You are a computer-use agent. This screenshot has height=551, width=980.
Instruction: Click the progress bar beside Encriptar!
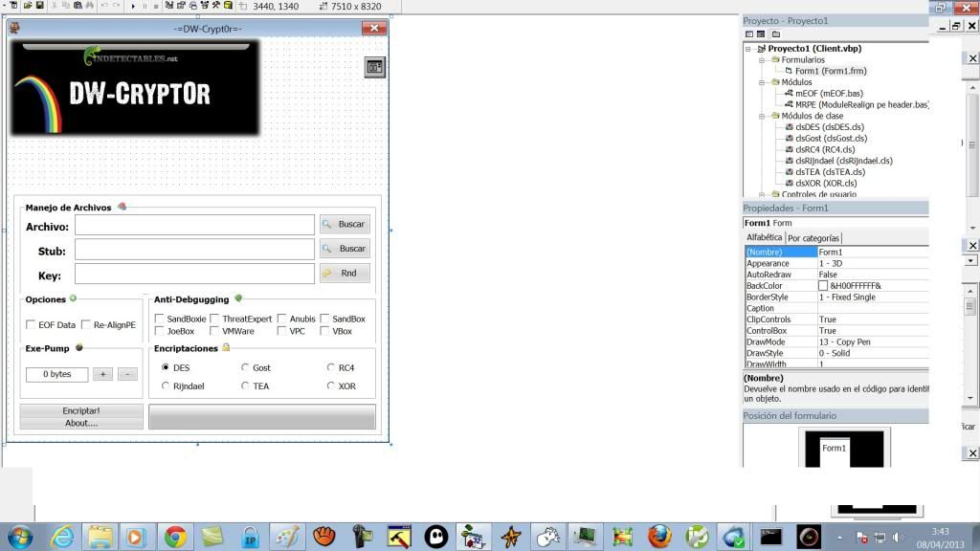[262, 417]
